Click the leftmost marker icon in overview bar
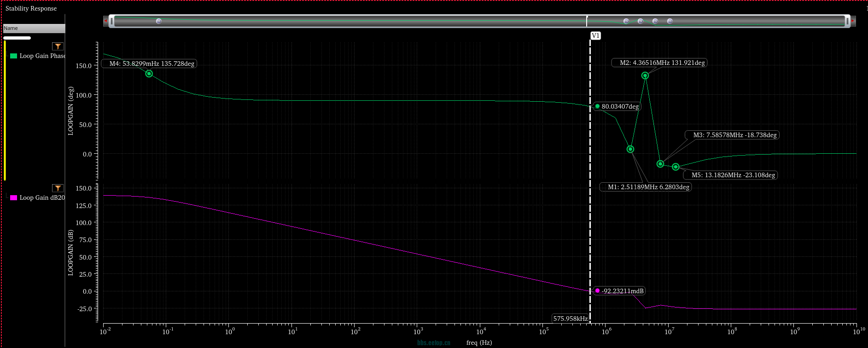 [x=159, y=21]
